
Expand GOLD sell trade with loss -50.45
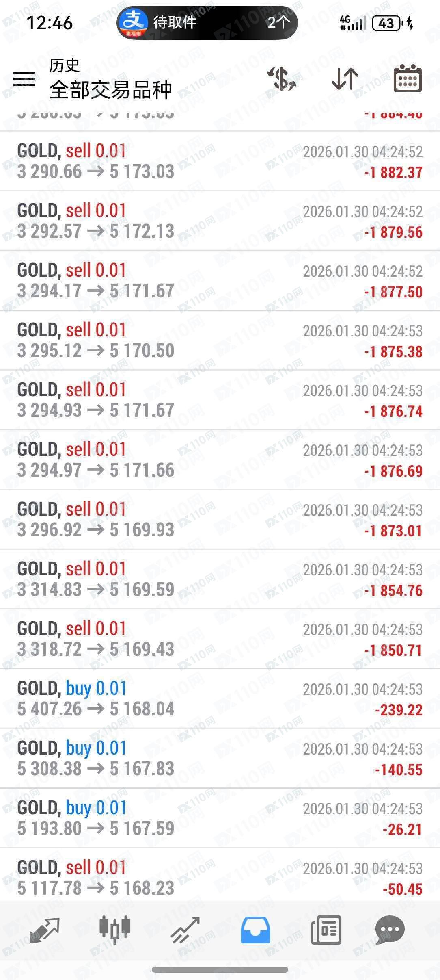220,878
